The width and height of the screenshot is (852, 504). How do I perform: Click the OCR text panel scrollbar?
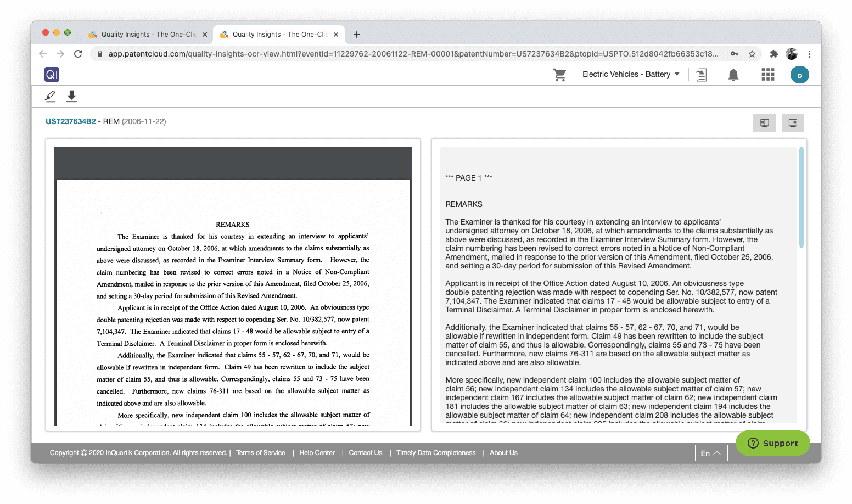801,198
